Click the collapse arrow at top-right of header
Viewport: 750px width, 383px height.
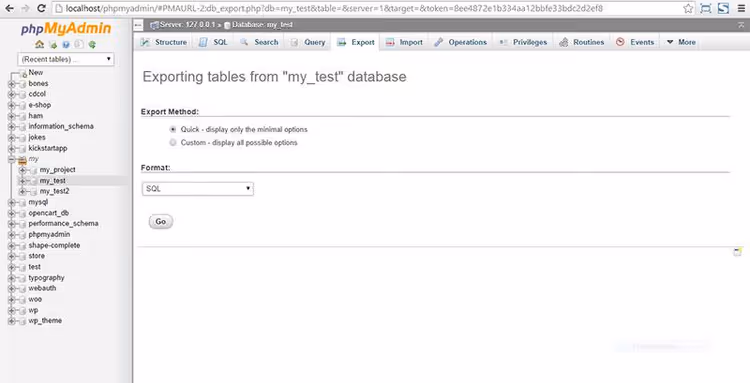click(741, 25)
